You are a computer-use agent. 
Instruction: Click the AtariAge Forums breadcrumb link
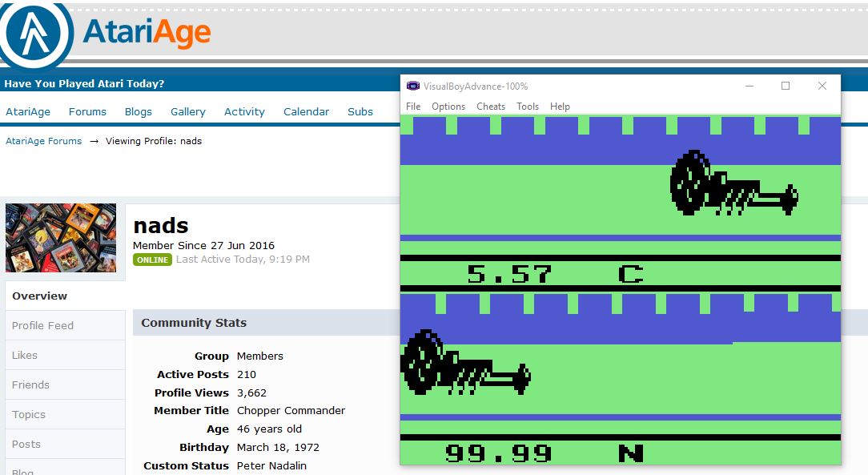[x=44, y=141]
